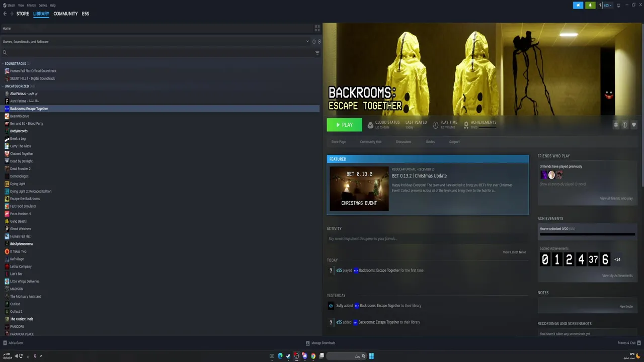Open the first friend avatar in Friends Who Play
This screenshot has height=362, width=644.
(544, 175)
